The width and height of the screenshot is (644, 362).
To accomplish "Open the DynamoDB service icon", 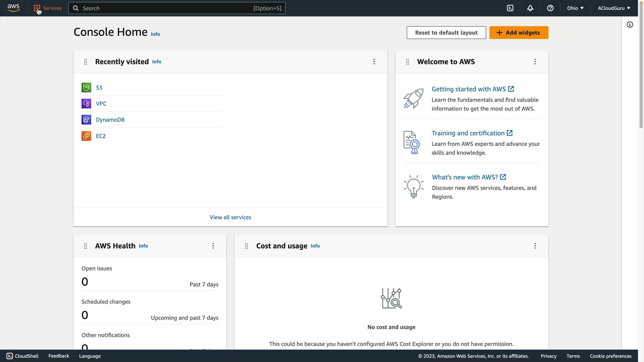I will click(x=86, y=120).
